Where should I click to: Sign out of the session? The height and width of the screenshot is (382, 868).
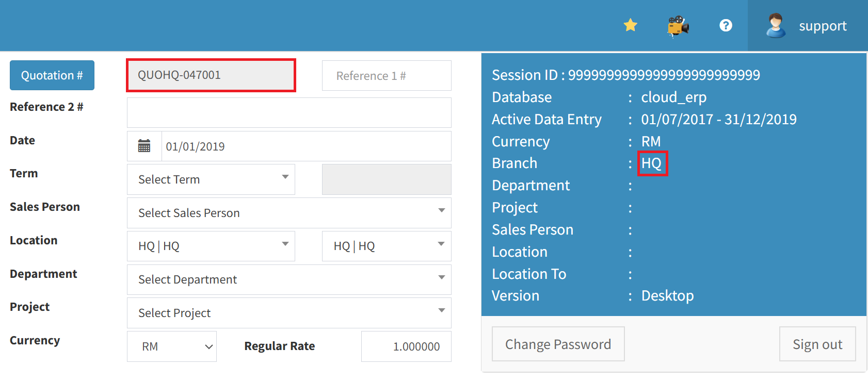click(817, 344)
